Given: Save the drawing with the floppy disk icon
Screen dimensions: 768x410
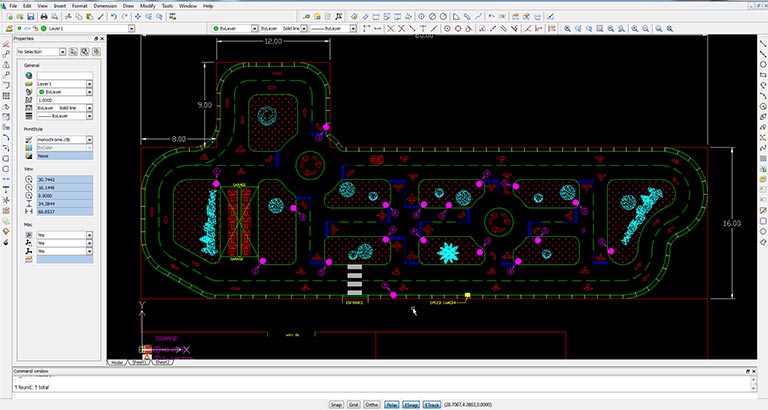Looking at the screenshot, I should tap(31, 17).
